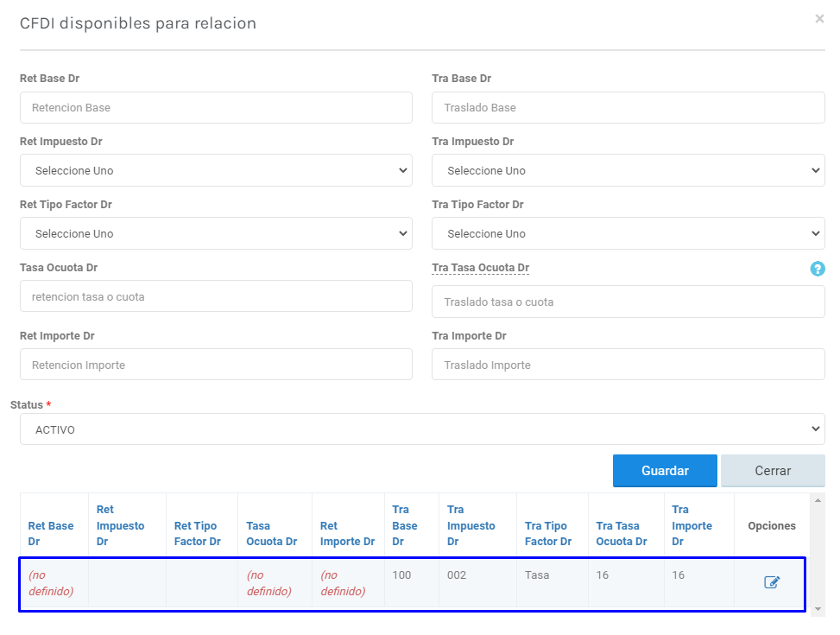Viewport: 840px width, 635px height.
Task: Open the Status dropdown showing ACTIVO
Action: (x=422, y=429)
